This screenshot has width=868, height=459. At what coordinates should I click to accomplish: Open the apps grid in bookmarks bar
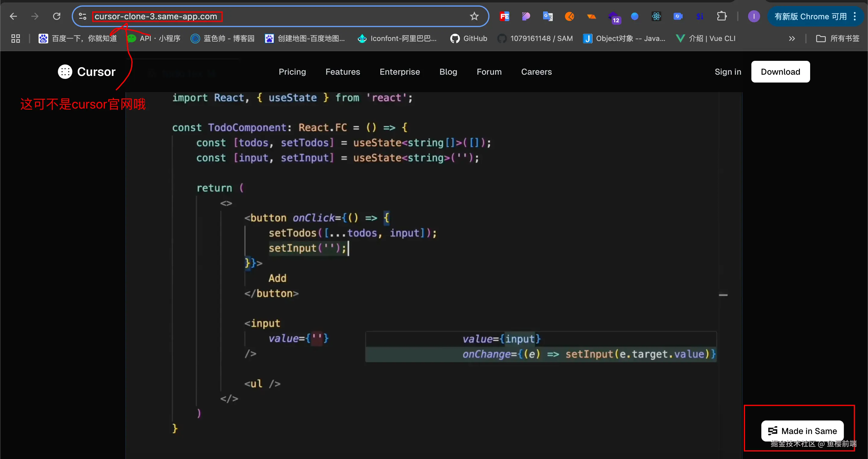click(15, 39)
